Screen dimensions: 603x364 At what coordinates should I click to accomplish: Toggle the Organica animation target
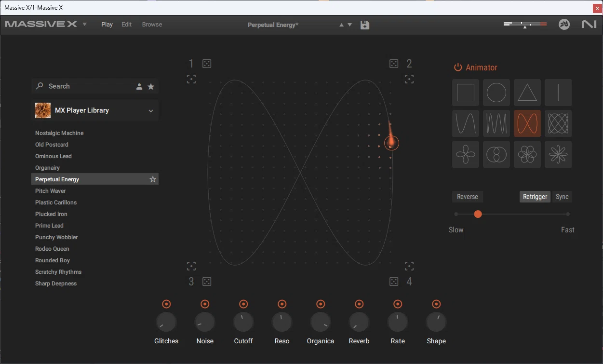tap(321, 304)
